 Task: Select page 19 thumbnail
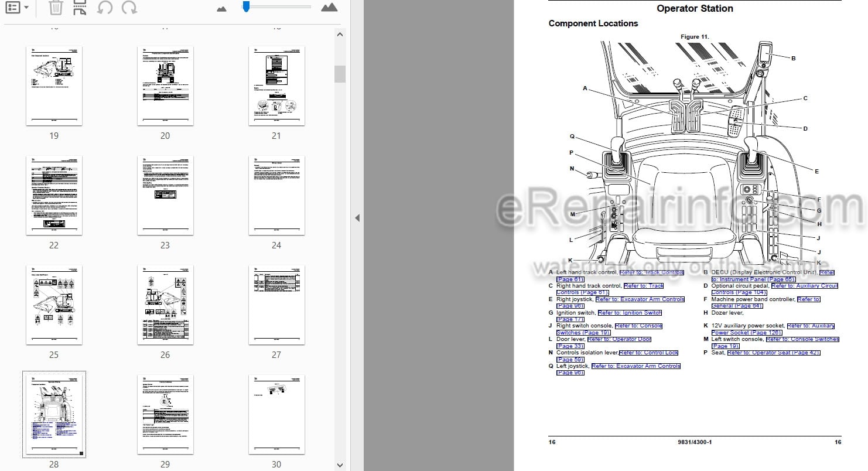click(x=54, y=86)
